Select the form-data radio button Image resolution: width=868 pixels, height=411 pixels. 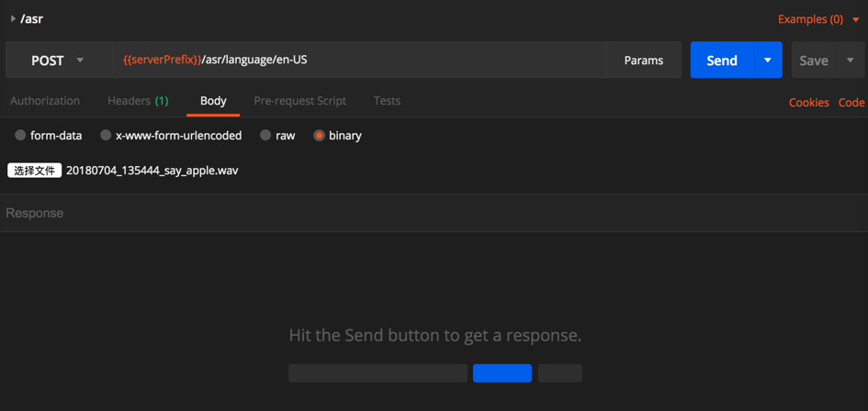pos(20,136)
